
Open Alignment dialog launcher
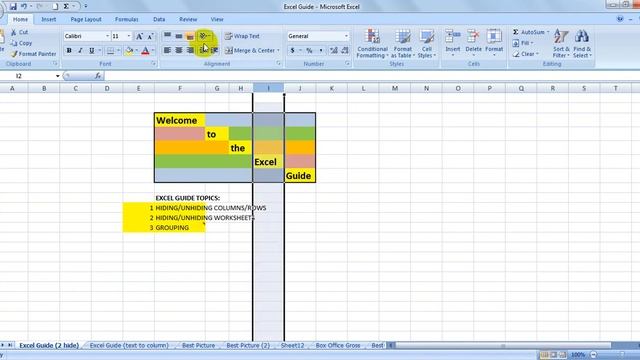278,64
